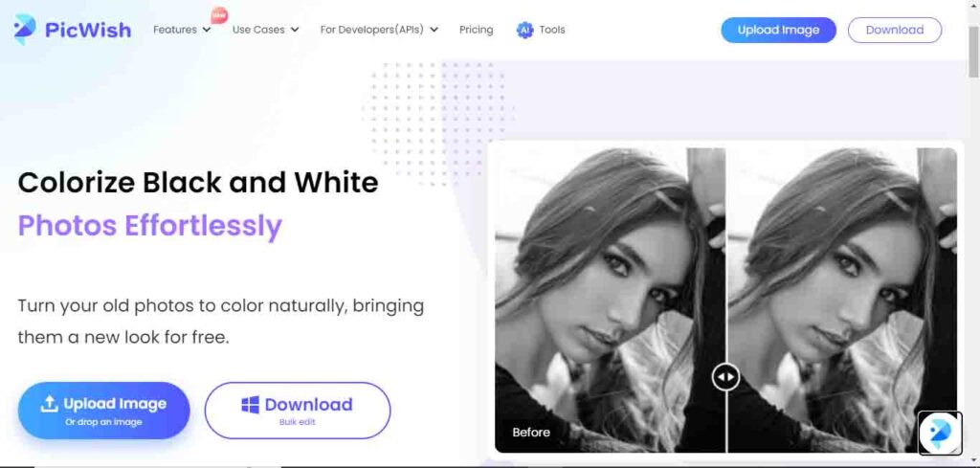Click the AI Tools badge icon
The width and height of the screenshot is (980, 468).
[x=525, y=30]
